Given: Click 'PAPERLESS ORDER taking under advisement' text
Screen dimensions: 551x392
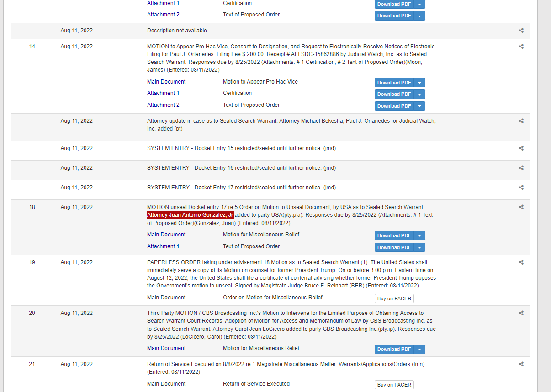Looking at the screenshot, I should click(291, 274).
